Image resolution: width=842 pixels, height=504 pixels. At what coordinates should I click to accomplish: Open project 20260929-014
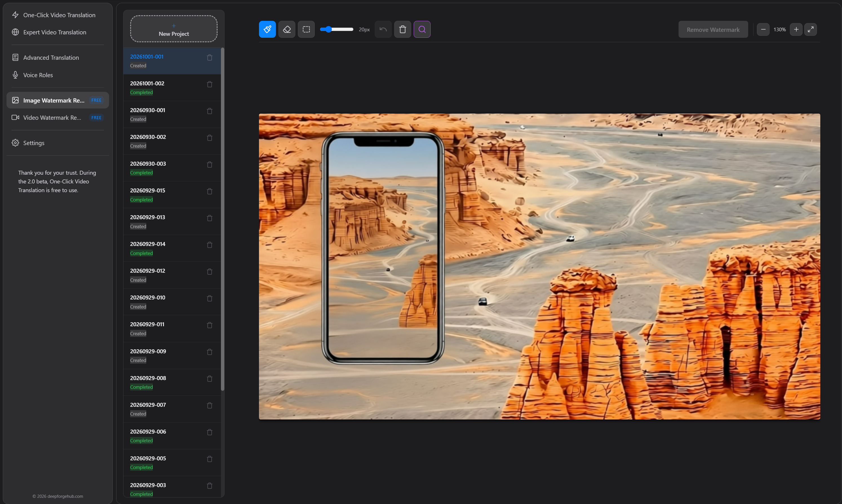point(172,248)
